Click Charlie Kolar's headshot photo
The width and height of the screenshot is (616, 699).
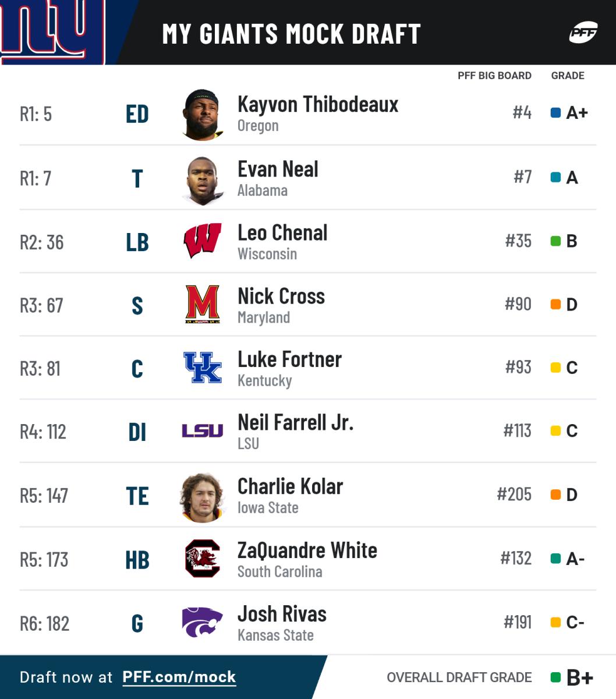point(202,496)
